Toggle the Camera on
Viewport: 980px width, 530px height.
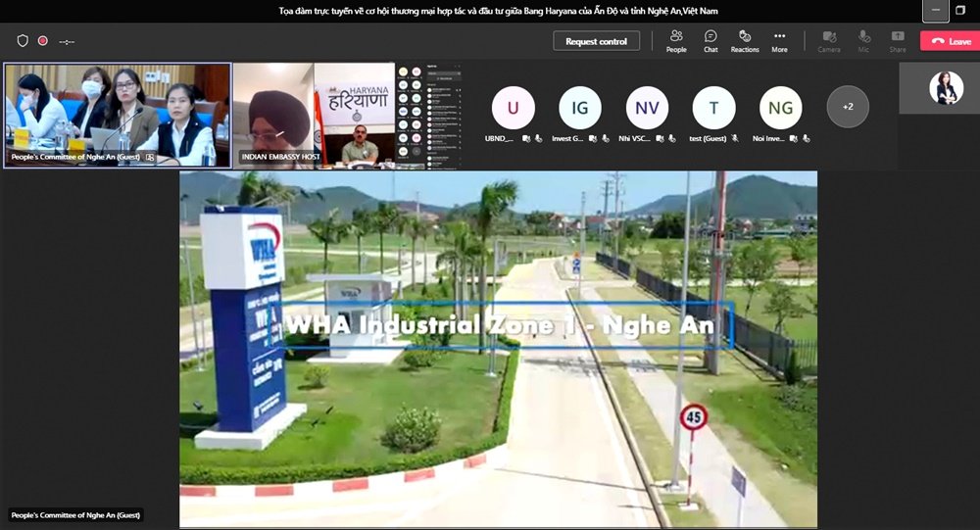[829, 40]
